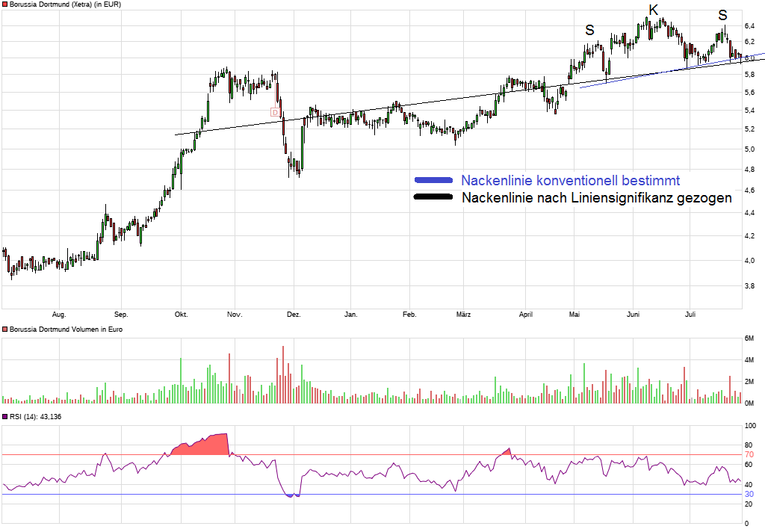The height and width of the screenshot is (532, 765).
Task: Click the blue 30 RSI level label
Action: [749, 495]
